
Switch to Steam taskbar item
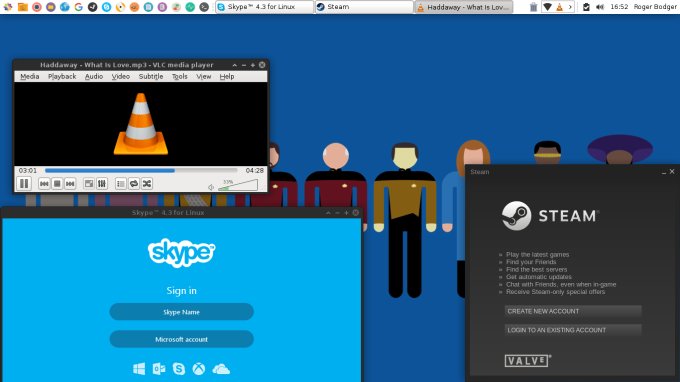[364, 7]
